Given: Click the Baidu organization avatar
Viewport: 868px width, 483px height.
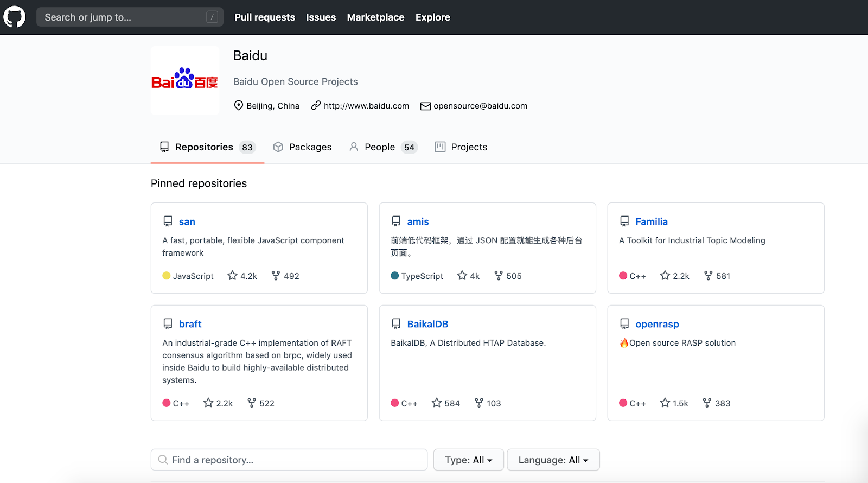Looking at the screenshot, I should point(185,81).
